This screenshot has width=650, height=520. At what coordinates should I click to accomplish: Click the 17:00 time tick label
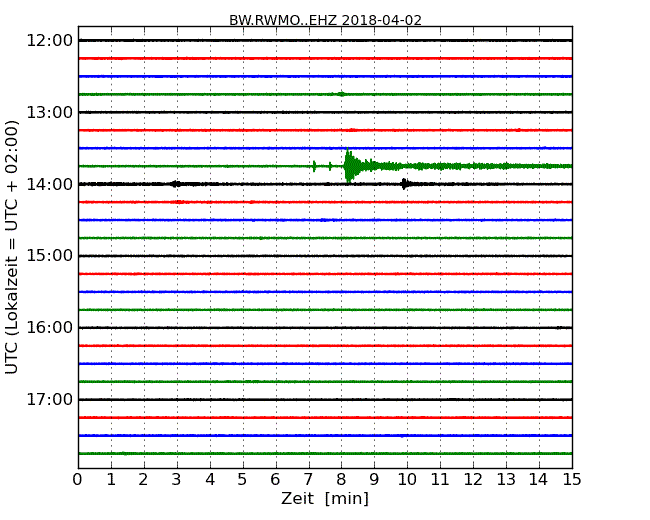click(x=50, y=399)
